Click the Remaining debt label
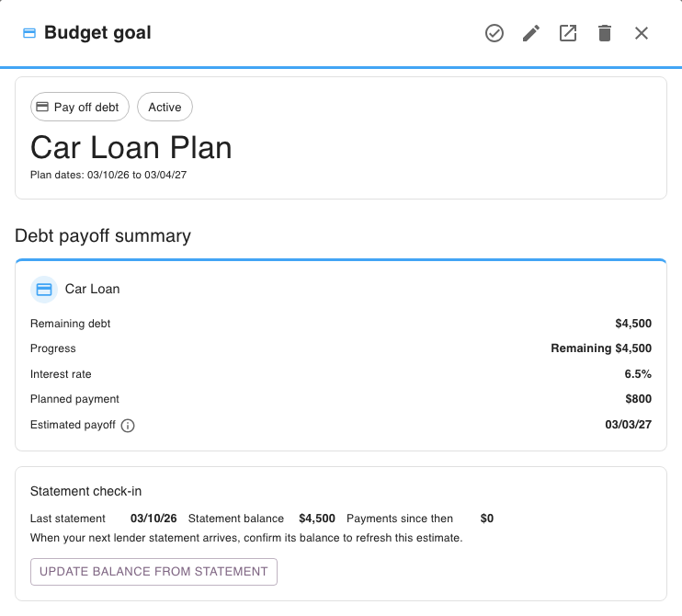Viewport: 682px width, 616px height. [x=70, y=324]
